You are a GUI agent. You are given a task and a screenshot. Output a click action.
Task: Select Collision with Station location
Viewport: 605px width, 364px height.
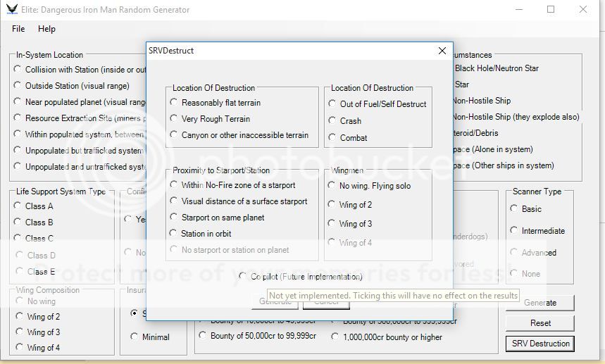[x=80, y=70]
